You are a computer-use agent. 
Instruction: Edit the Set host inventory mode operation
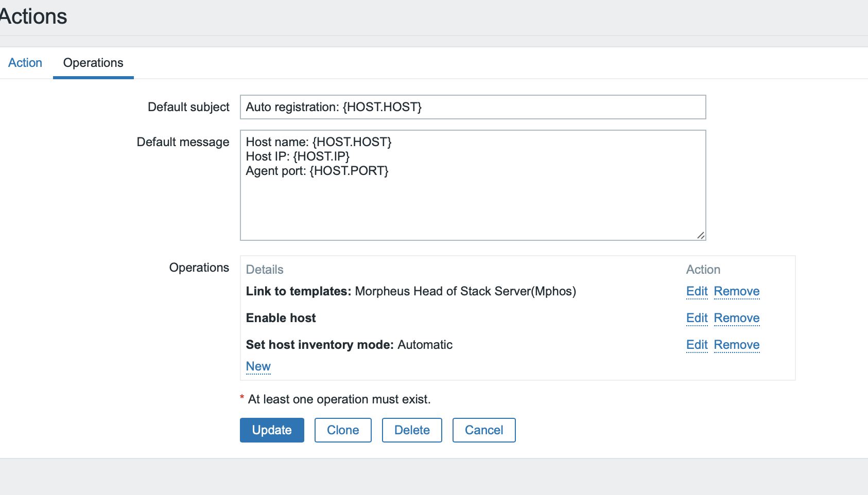[697, 345]
